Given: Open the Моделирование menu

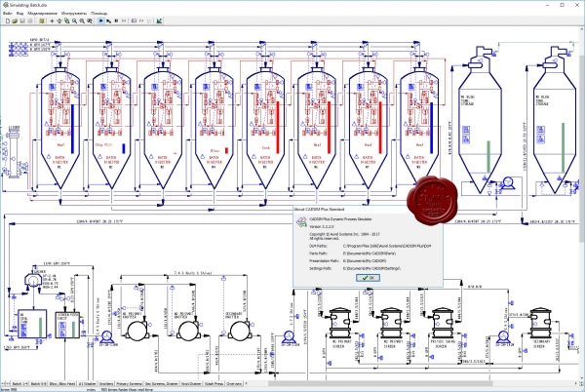Looking at the screenshot, I should [42, 14].
